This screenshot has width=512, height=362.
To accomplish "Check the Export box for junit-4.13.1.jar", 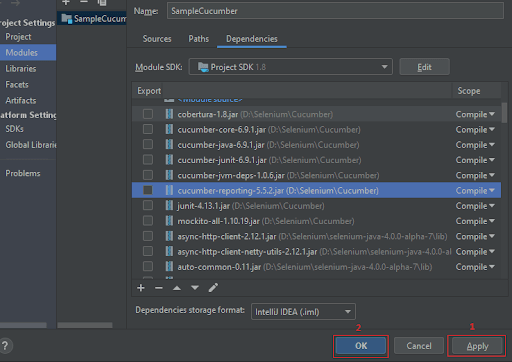I will 148,206.
